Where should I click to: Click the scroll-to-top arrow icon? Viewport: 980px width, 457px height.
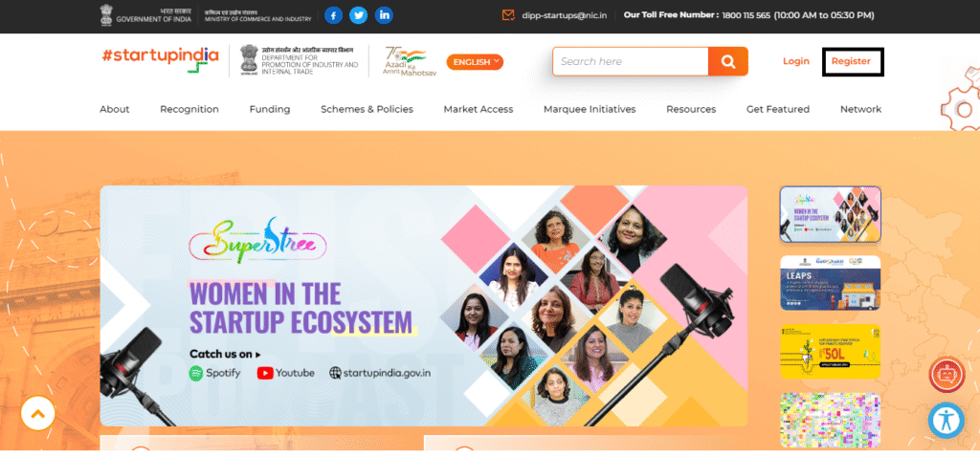[x=37, y=413]
